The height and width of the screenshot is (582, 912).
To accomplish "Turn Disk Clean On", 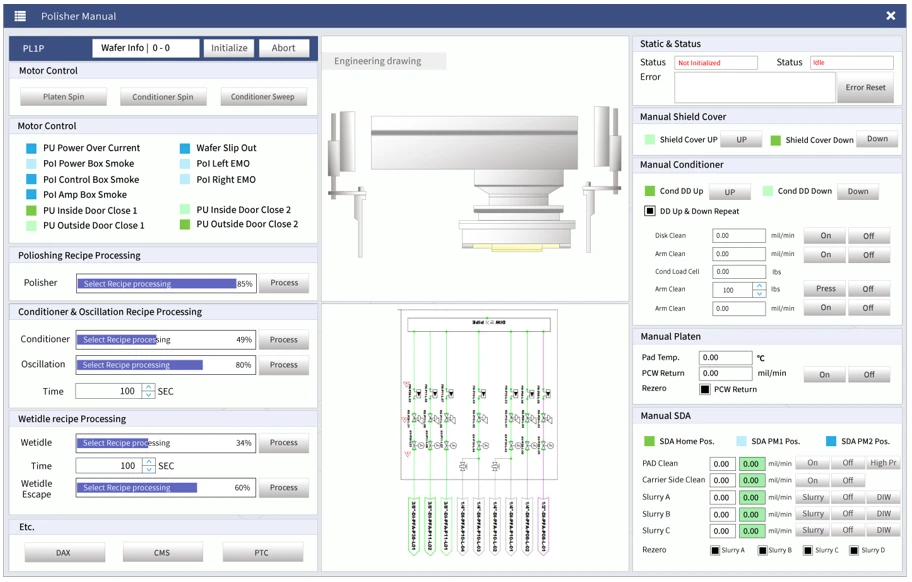I will (825, 235).
